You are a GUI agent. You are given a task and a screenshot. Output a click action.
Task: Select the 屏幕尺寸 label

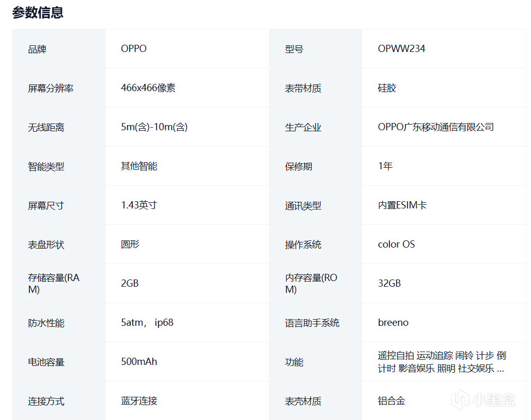tap(46, 205)
